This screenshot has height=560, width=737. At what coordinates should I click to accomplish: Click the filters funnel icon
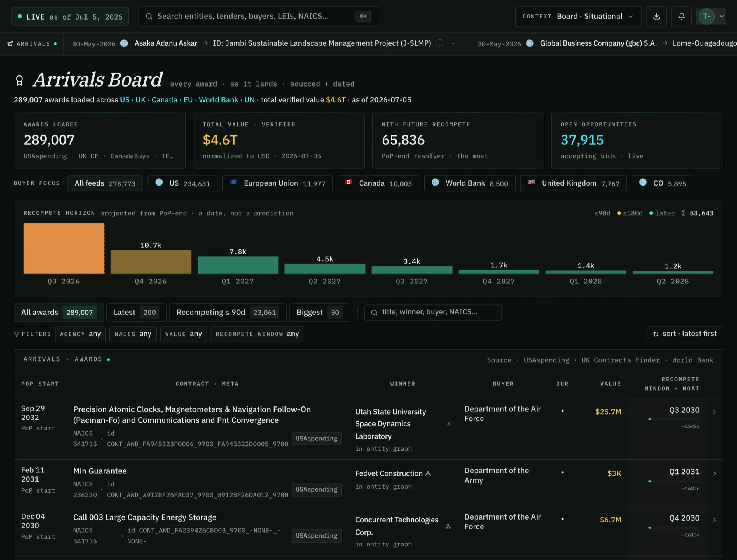(x=17, y=334)
